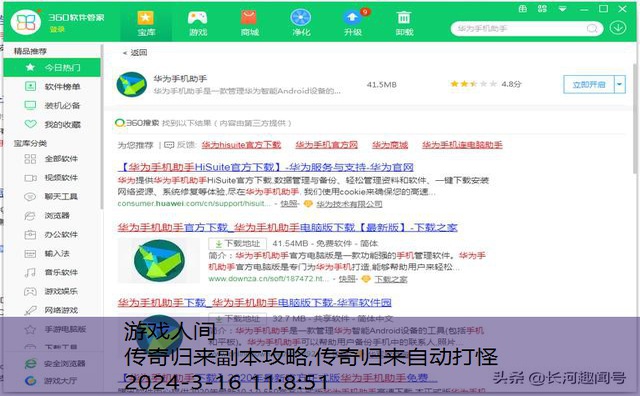Click 快照 under www.downza.cn result
This screenshot has height=396, width=640.
347,279
